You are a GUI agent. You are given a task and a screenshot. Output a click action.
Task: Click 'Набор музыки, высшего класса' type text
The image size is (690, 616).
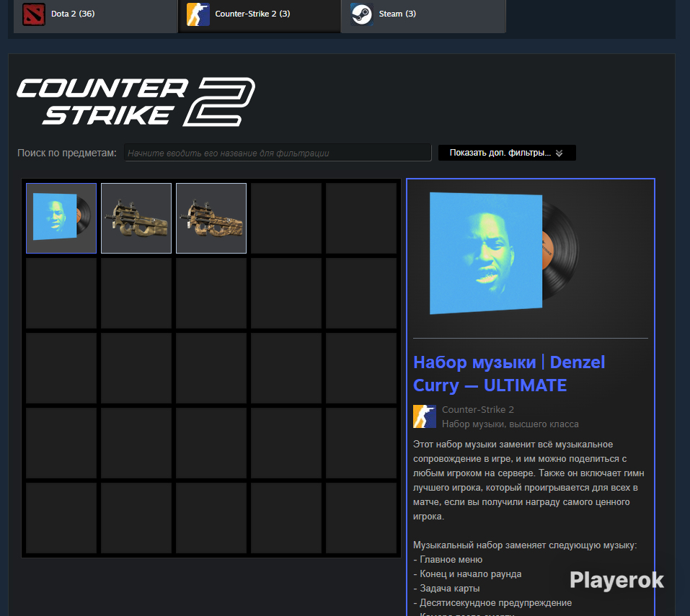pyautogui.click(x=510, y=424)
